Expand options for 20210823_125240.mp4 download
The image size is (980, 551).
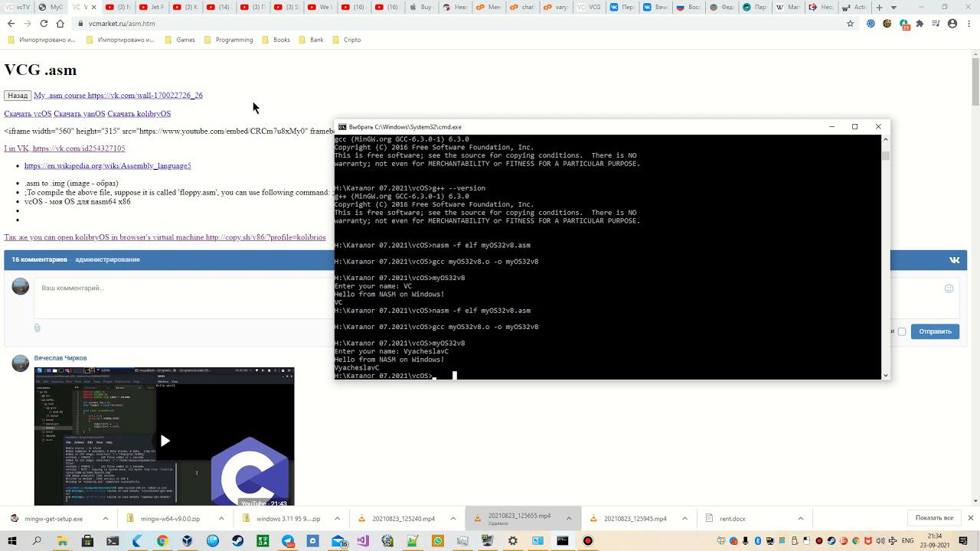tap(455, 519)
